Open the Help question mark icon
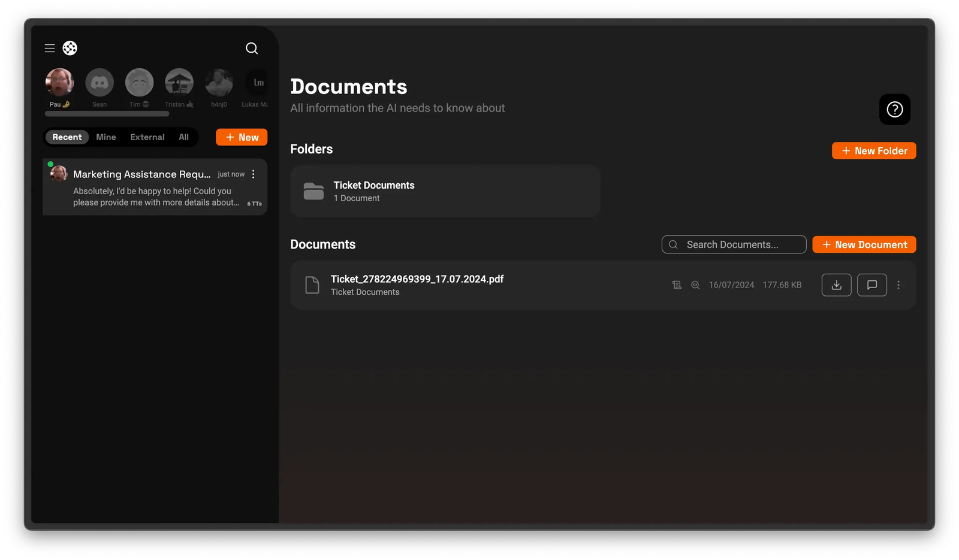Image resolution: width=959 pixels, height=560 pixels. [x=894, y=110]
